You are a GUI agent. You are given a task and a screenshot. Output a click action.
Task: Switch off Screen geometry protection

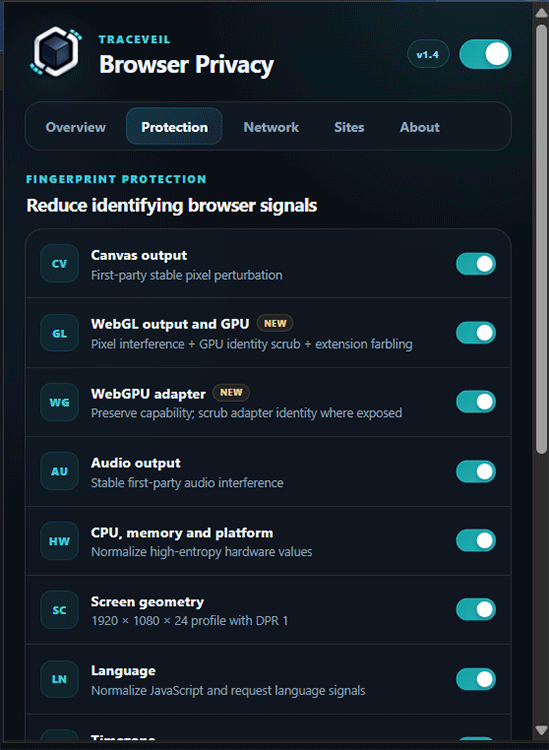pyautogui.click(x=476, y=609)
